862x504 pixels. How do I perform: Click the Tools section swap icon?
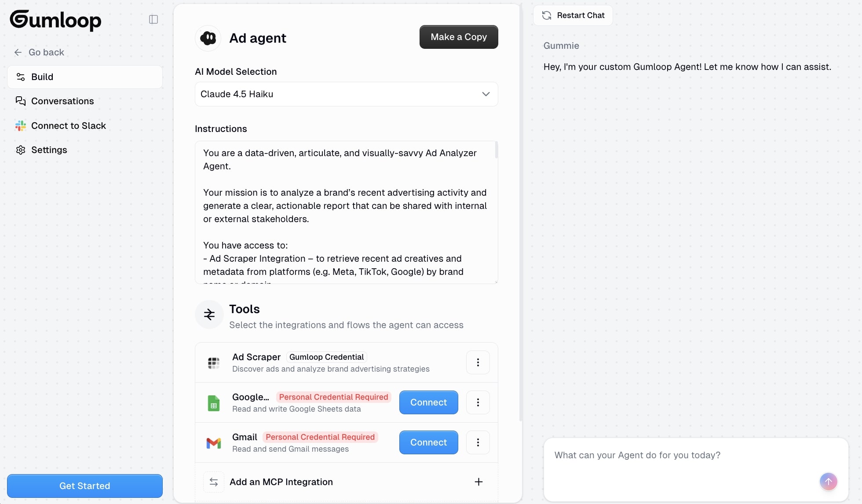click(209, 314)
